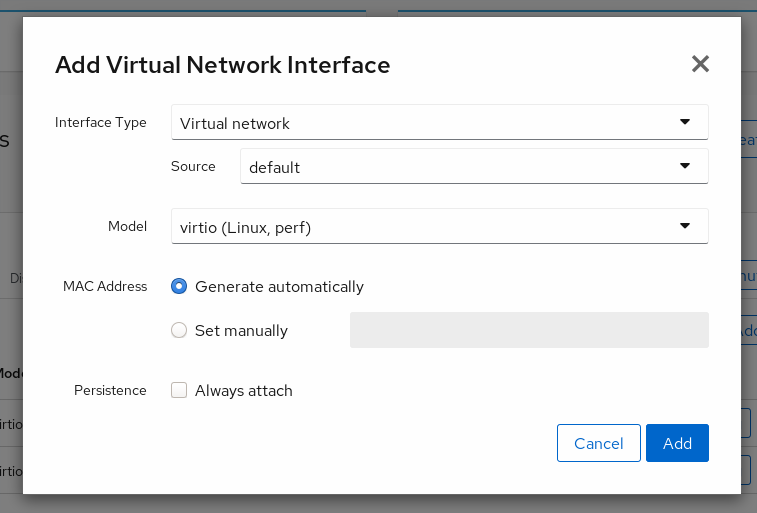The width and height of the screenshot is (757, 513).
Task: Enable the Always attach checkbox
Action: tap(179, 390)
